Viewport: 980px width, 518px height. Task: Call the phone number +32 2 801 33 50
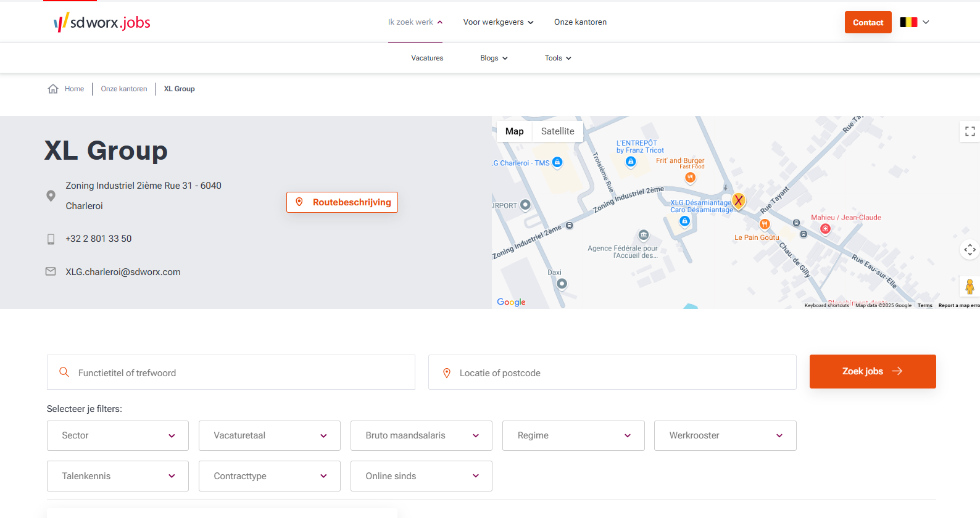click(x=99, y=239)
